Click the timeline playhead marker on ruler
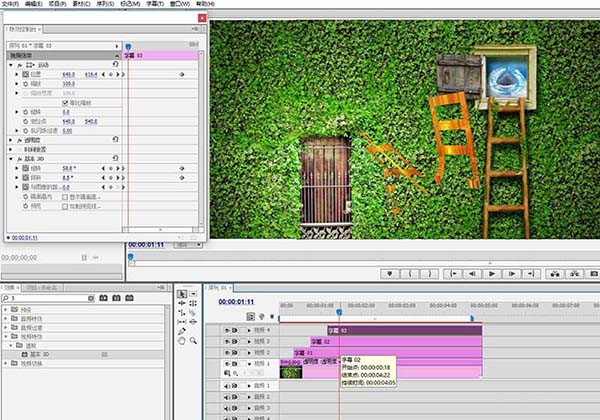 pos(338,313)
